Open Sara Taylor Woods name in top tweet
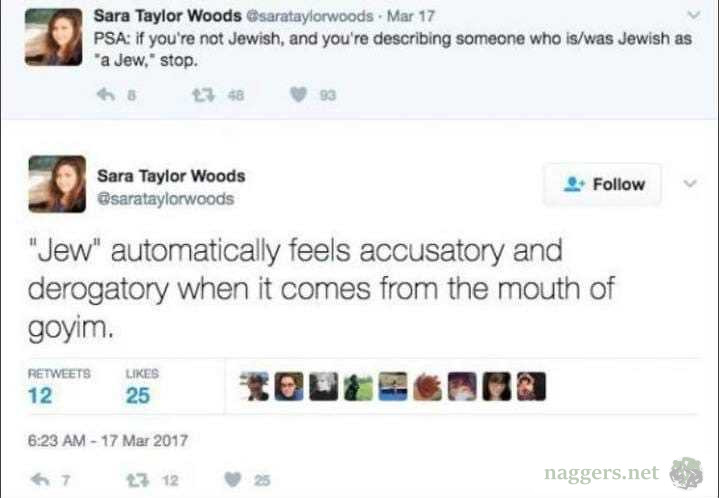719x498 pixels. tap(168, 16)
